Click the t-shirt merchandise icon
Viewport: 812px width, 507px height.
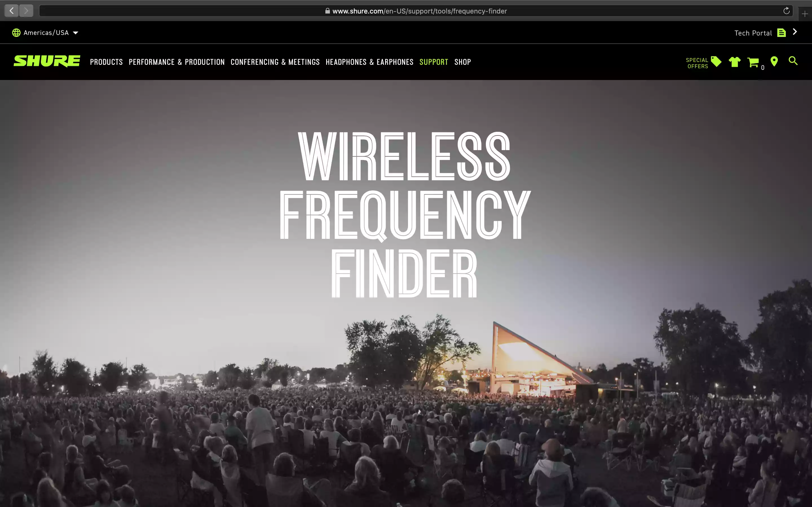tap(734, 62)
